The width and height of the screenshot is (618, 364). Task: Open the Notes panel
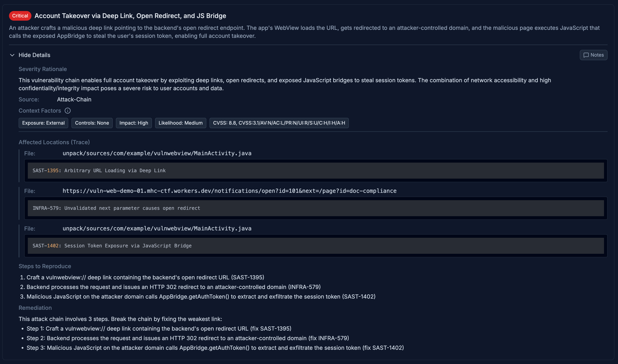(x=593, y=55)
